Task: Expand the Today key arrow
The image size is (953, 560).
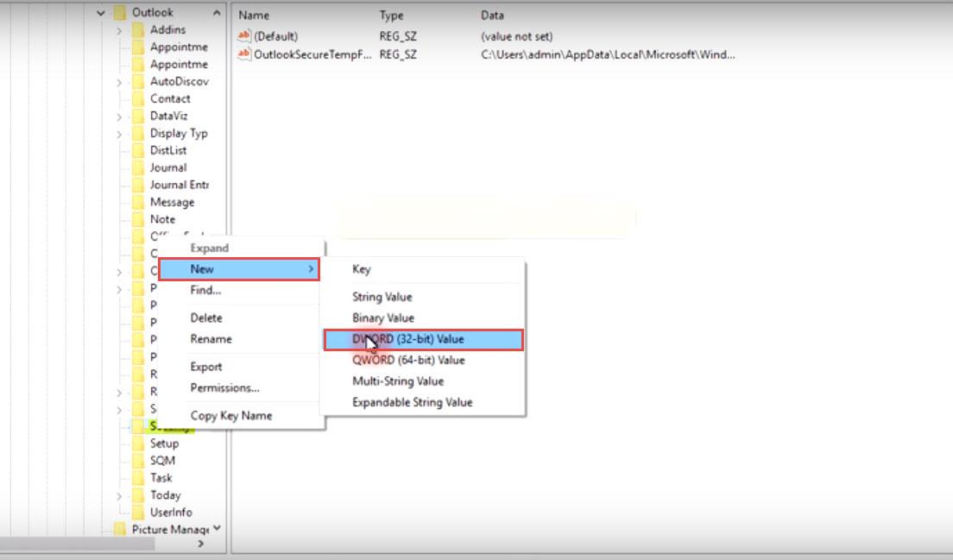Action: (x=119, y=495)
